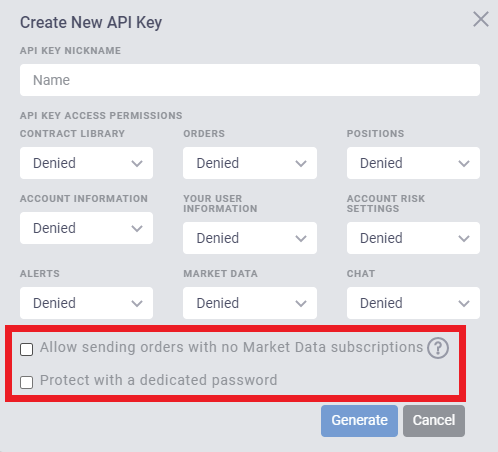
Task: Click the help question mark icon
Action: point(438,348)
